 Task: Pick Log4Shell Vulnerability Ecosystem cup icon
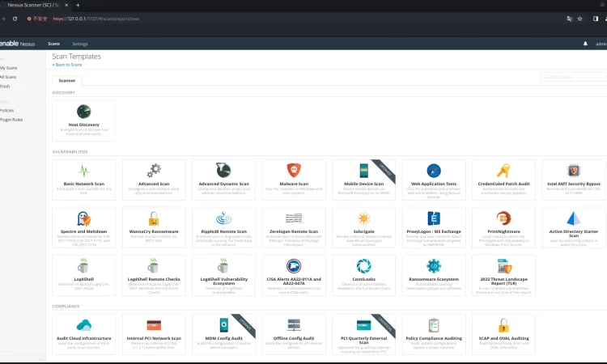point(223,266)
